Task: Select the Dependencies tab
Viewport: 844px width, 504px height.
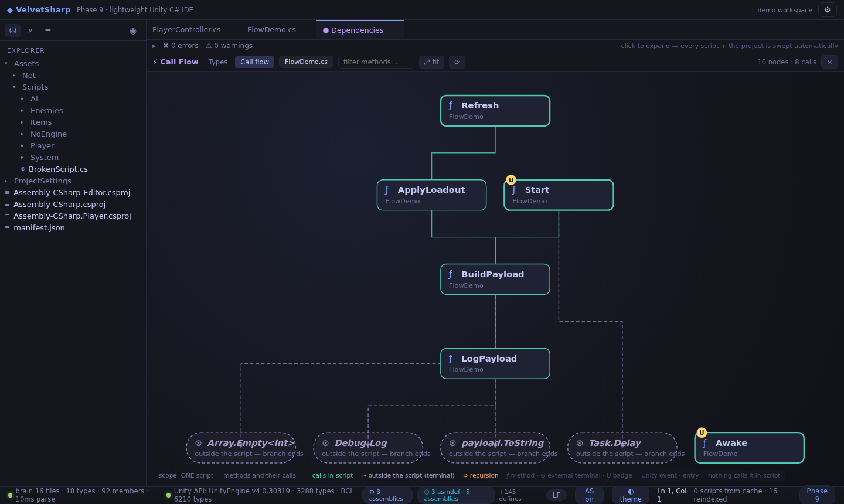Action: [x=360, y=30]
